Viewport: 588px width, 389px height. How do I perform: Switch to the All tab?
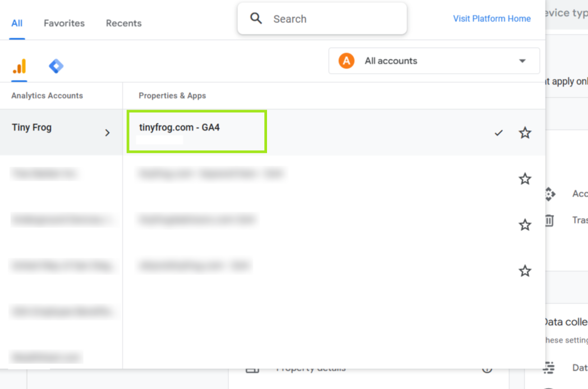(17, 23)
